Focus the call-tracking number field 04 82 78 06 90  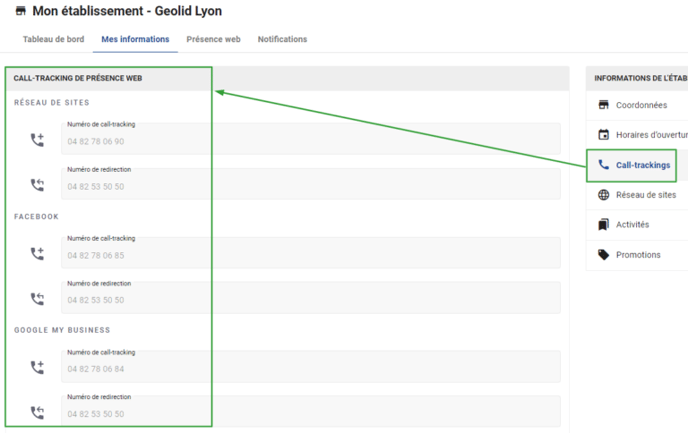(310, 141)
